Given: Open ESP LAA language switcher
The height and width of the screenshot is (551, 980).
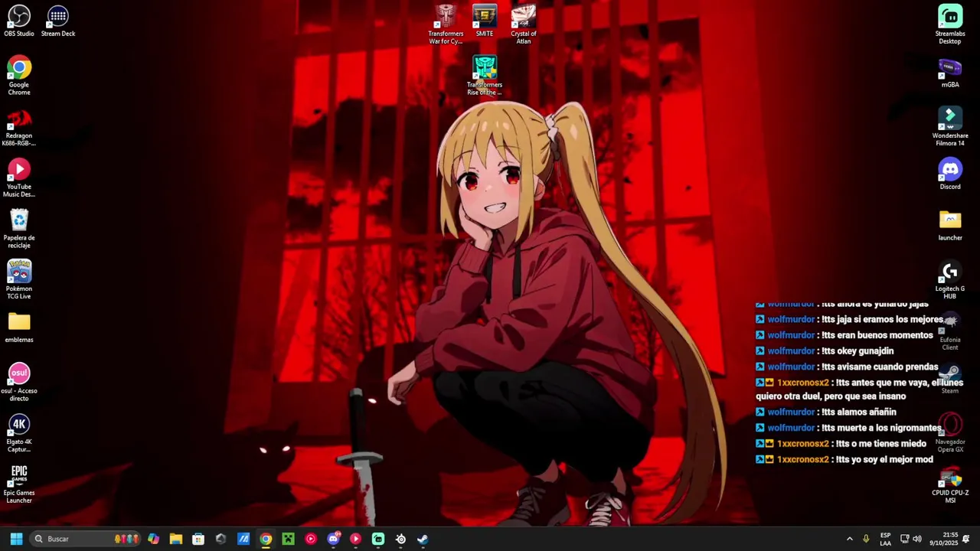Looking at the screenshot, I should tap(886, 539).
